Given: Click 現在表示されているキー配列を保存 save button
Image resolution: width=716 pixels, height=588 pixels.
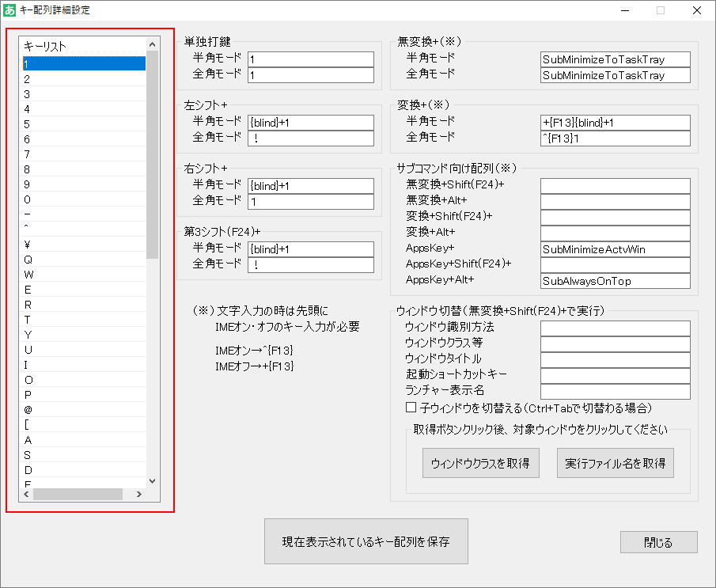Looking at the screenshot, I should 366,541.
